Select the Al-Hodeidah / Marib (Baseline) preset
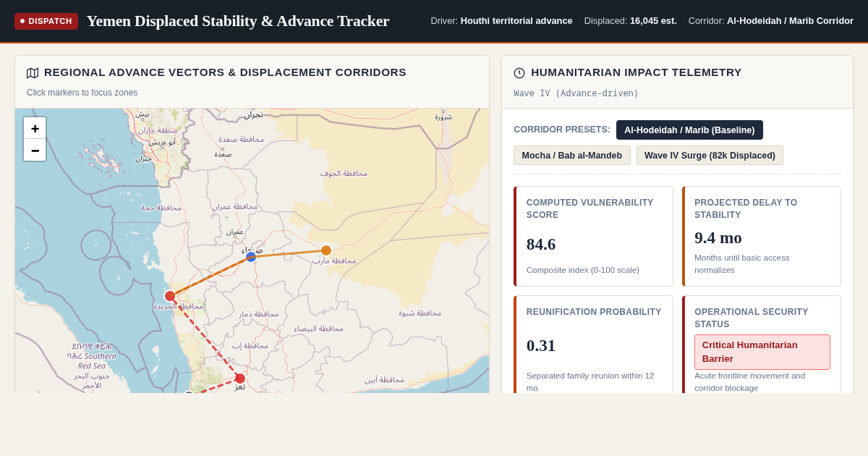 tap(689, 130)
